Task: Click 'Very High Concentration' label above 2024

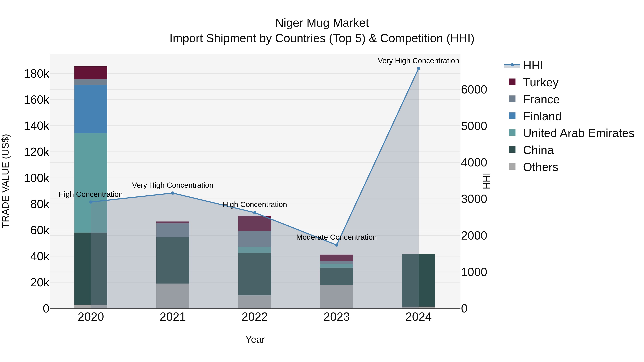Action: coord(418,61)
